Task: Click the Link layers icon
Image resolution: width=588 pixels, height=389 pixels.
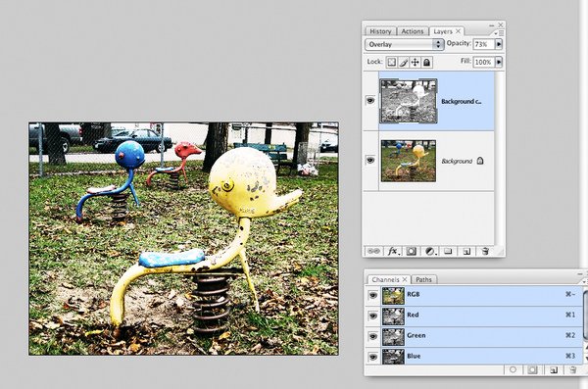Action: click(x=374, y=251)
